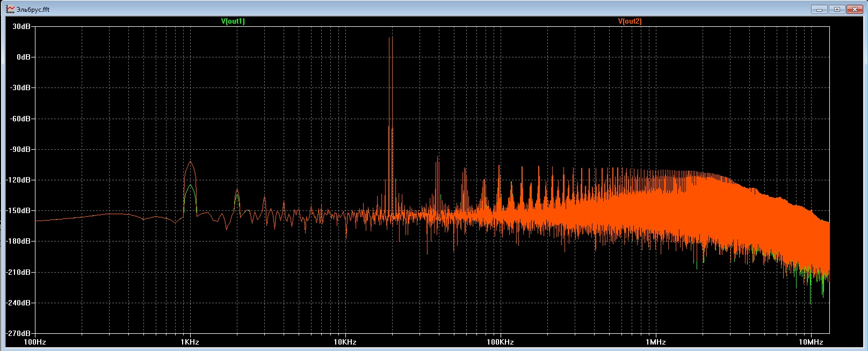
Task: Select the green V(out1) trace label
Action: point(233,21)
